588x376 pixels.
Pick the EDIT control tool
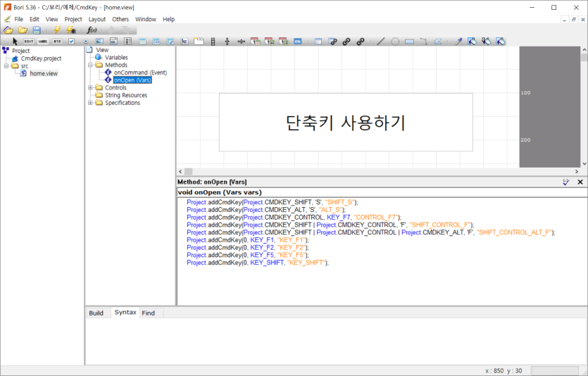[x=29, y=42]
